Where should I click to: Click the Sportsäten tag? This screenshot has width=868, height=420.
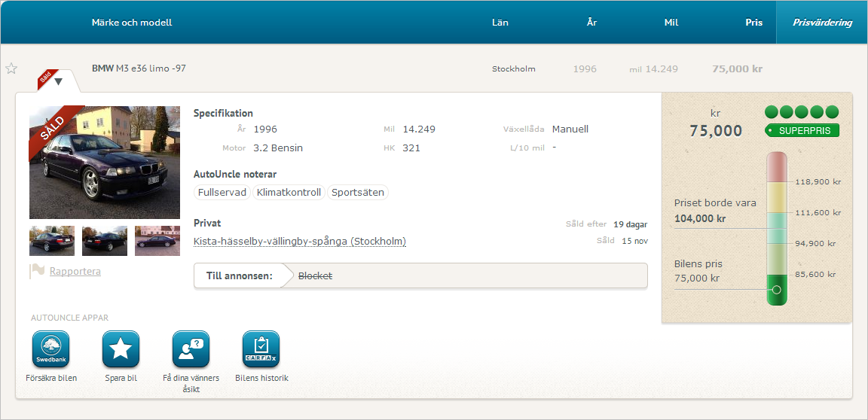pos(358,193)
